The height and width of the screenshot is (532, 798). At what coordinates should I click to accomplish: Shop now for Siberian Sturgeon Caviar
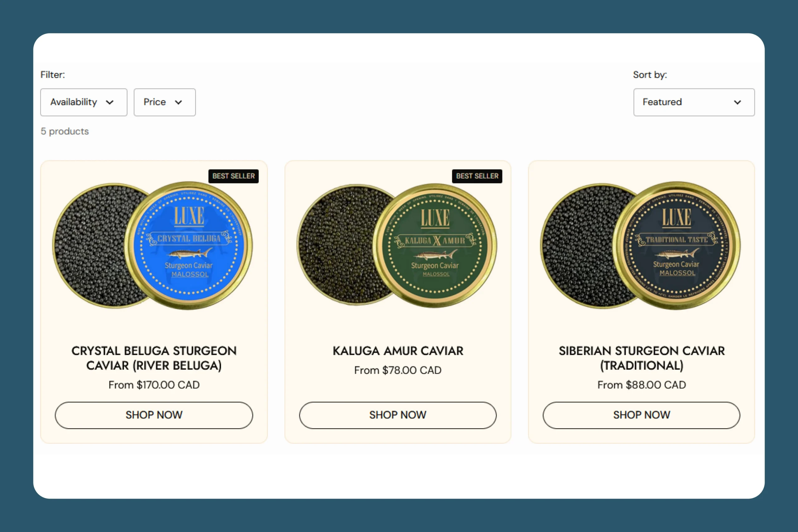pyautogui.click(x=642, y=415)
